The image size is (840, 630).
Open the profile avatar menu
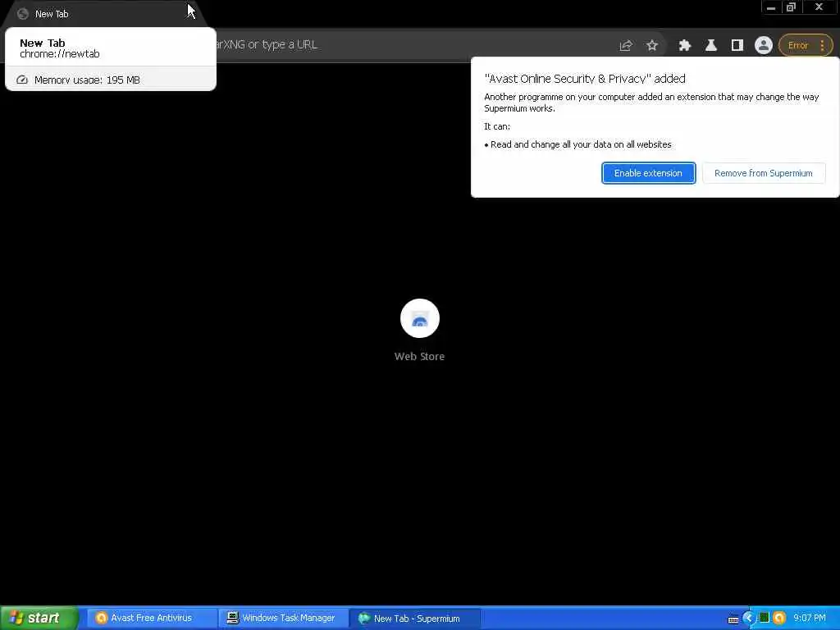tap(764, 46)
